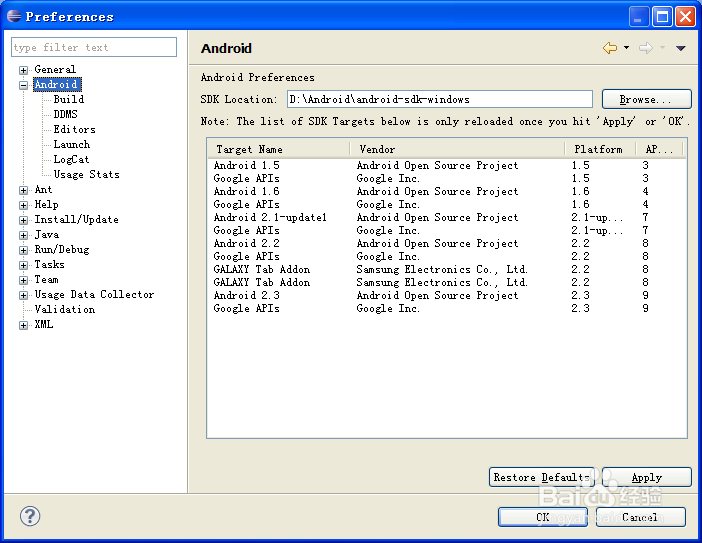Select Build under Android
Viewport: 702px width, 543px height.
tap(68, 99)
